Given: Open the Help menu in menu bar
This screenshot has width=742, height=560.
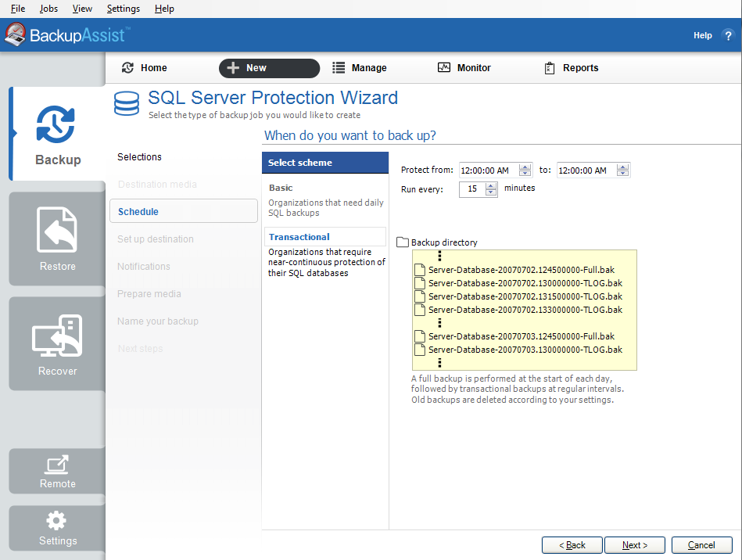Looking at the screenshot, I should 164,9.
